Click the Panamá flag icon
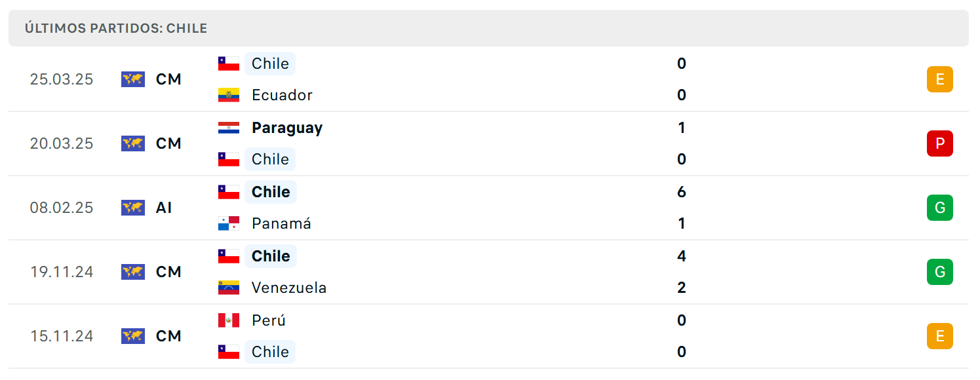 [x=229, y=223]
